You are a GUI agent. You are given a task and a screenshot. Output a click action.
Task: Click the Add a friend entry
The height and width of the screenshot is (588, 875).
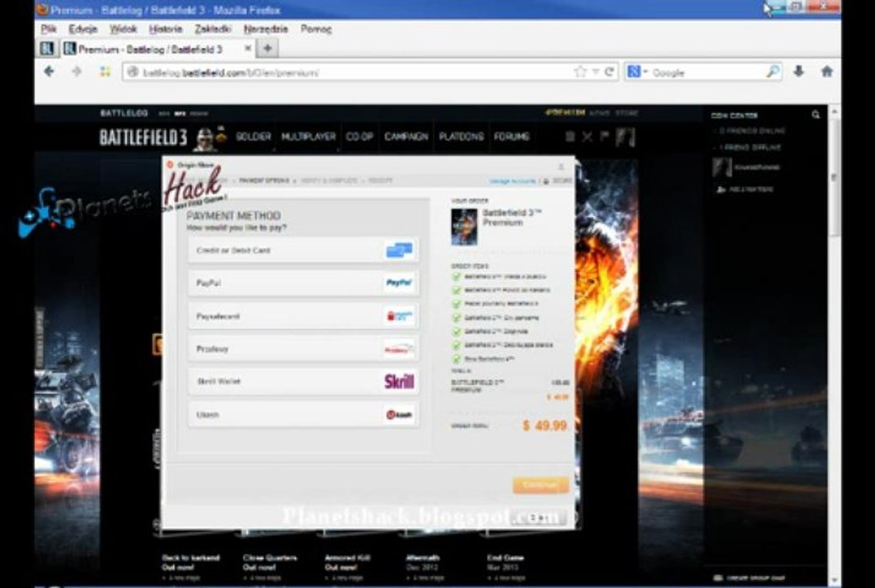click(744, 189)
